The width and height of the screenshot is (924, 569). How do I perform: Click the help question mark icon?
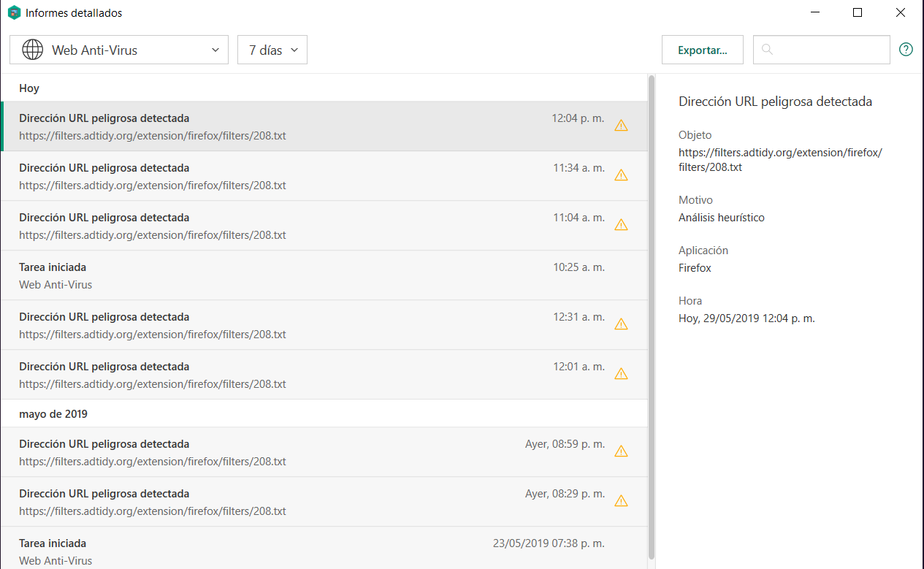pos(906,50)
